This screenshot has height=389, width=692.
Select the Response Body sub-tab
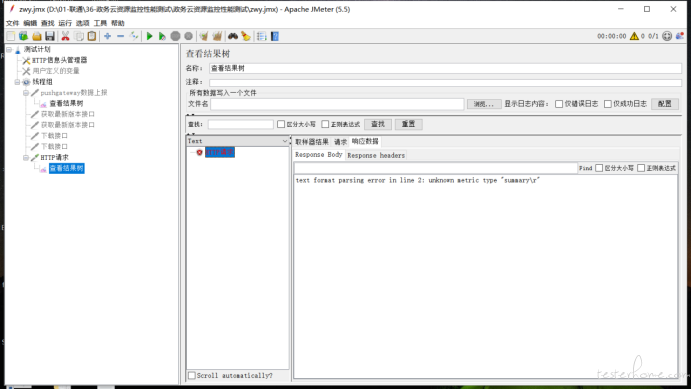(x=319, y=155)
